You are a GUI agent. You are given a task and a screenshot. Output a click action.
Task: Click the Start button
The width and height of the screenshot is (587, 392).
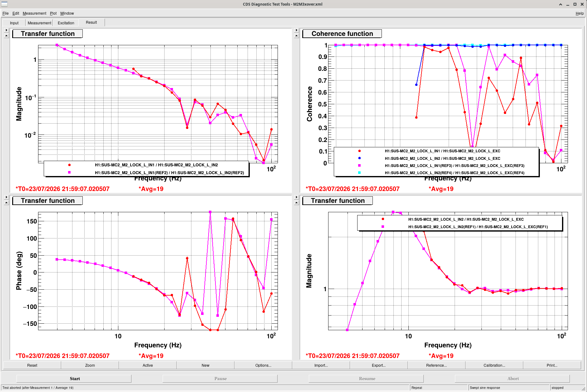pyautogui.click(x=74, y=379)
